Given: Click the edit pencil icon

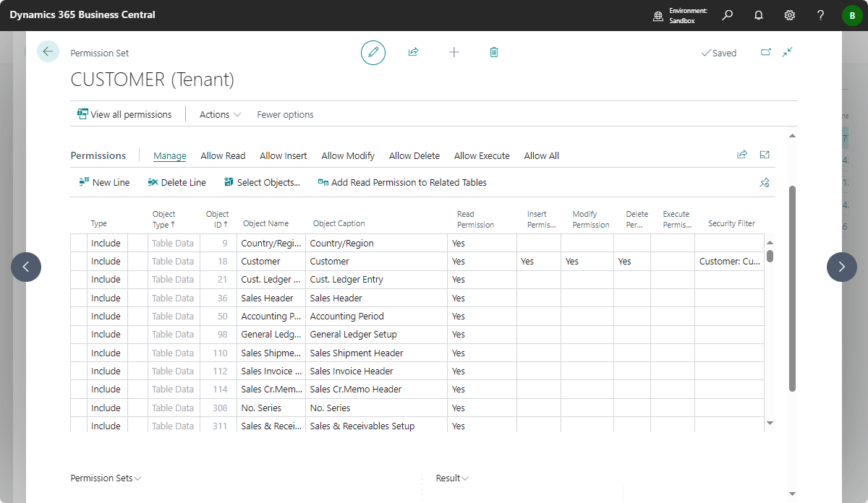Looking at the screenshot, I should click(373, 52).
